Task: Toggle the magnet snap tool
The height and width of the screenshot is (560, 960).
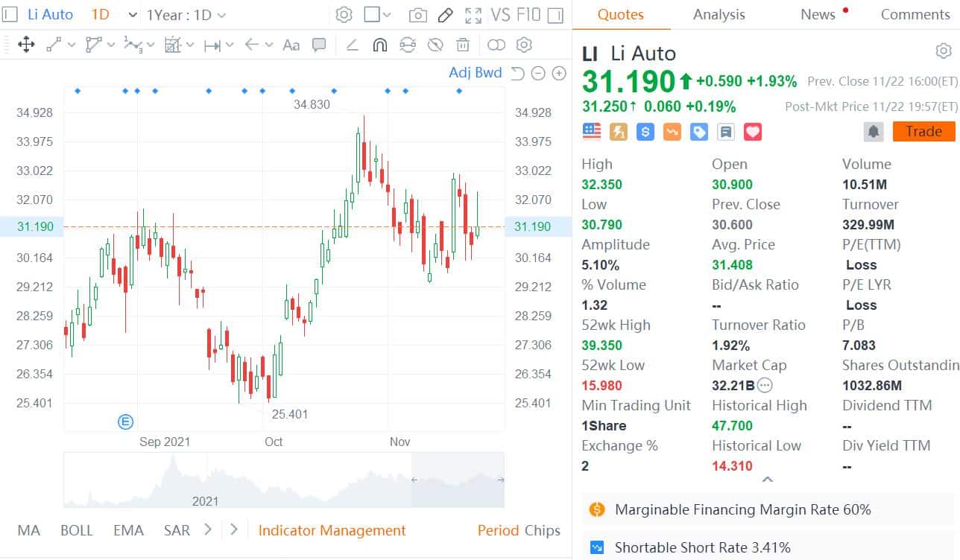Action: click(x=379, y=45)
